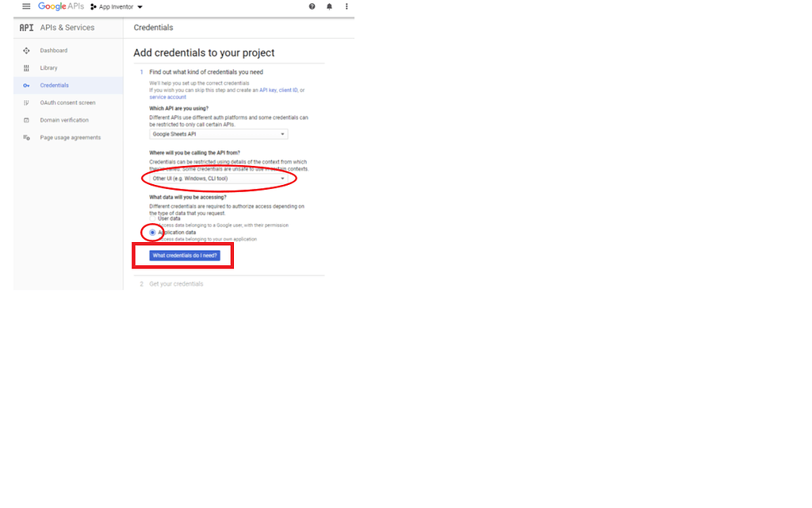Open Domain verification page
812x508 pixels.
coord(64,121)
